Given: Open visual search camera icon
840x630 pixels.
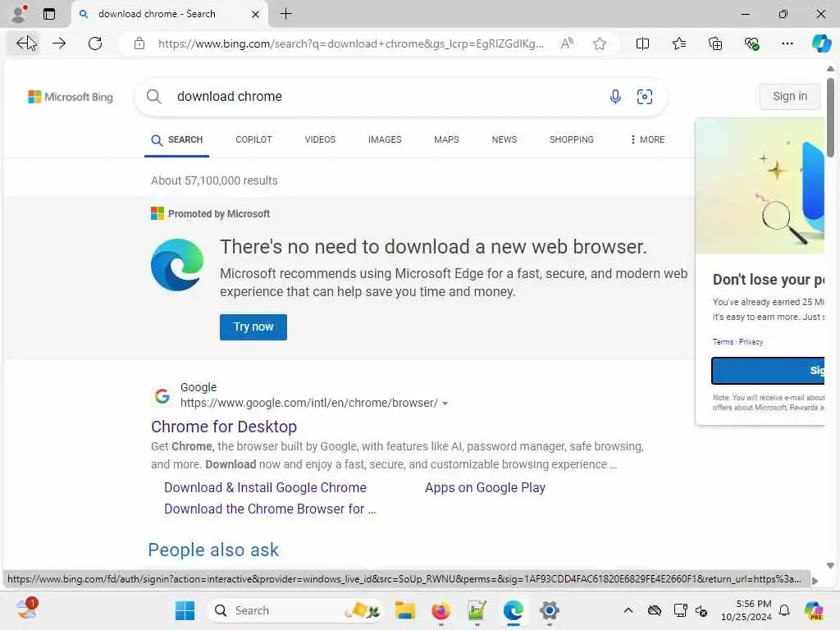Looking at the screenshot, I should [x=645, y=97].
